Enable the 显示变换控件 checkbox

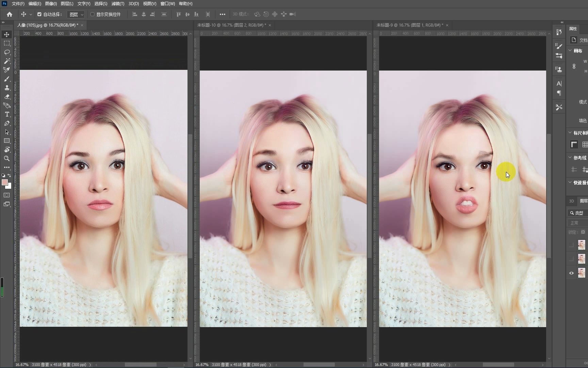[x=92, y=14]
